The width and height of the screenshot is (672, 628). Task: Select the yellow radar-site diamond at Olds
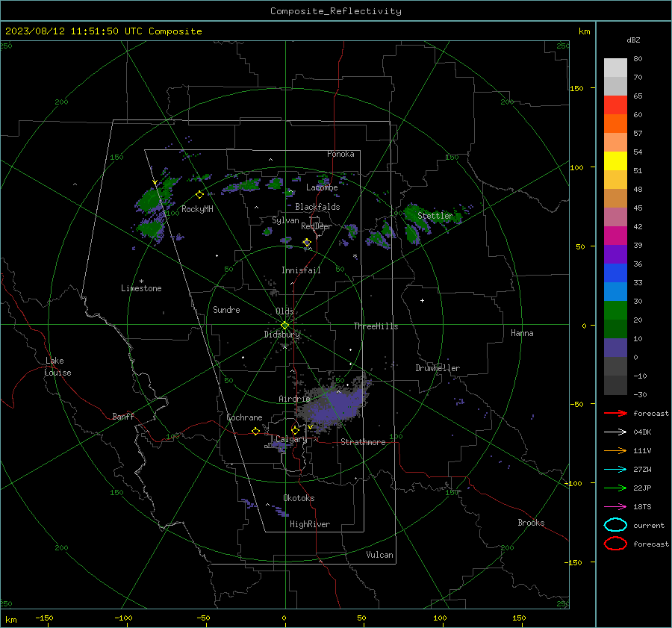284,326
